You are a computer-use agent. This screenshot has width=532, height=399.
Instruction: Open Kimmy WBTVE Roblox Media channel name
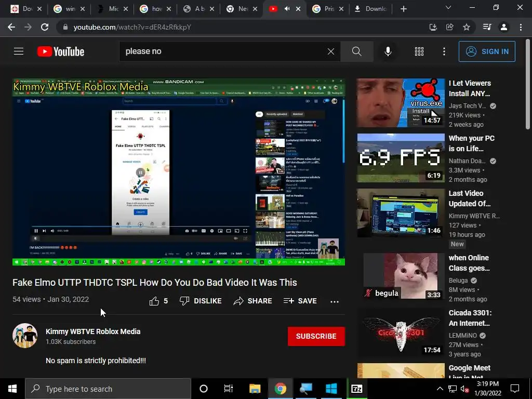pos(93,331)
